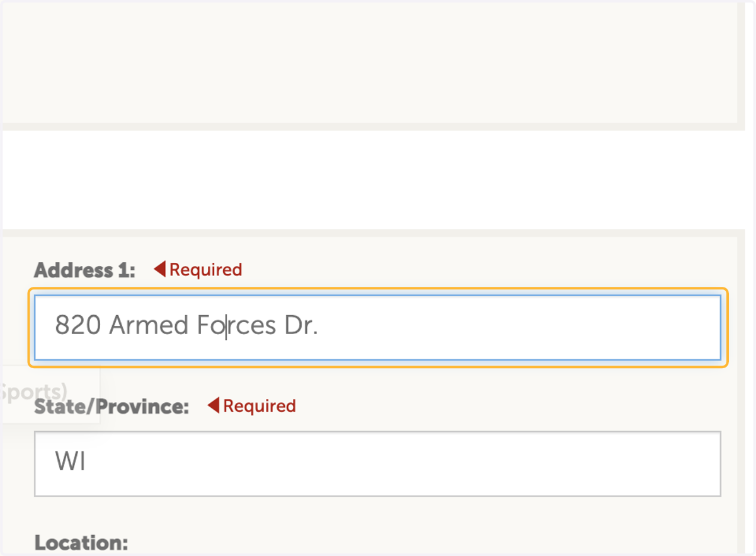Select the partially hidden "Sports)" item

(35, 392)
